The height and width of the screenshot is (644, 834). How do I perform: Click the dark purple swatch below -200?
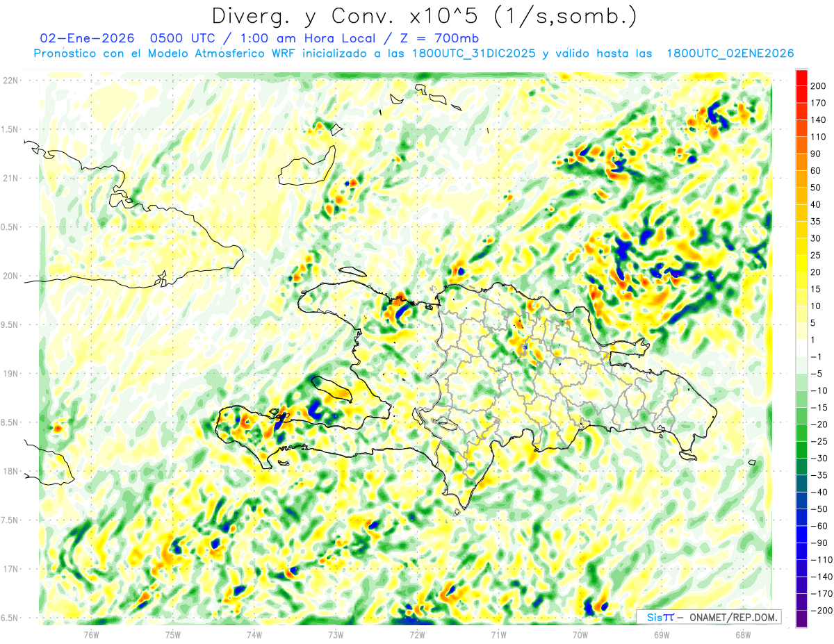pyautogui.click(x=801, y=620)
